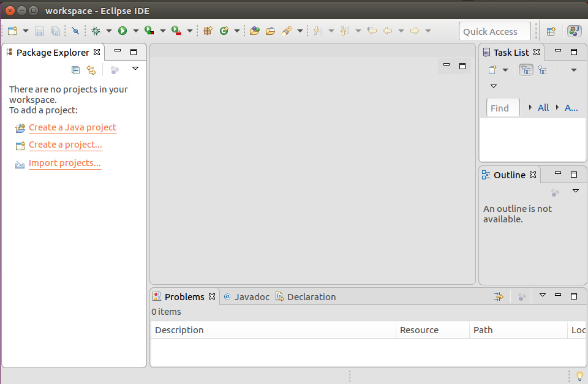Toggle Skip All Breakpoints
588x384 pixels.
[x=75, y=31]
